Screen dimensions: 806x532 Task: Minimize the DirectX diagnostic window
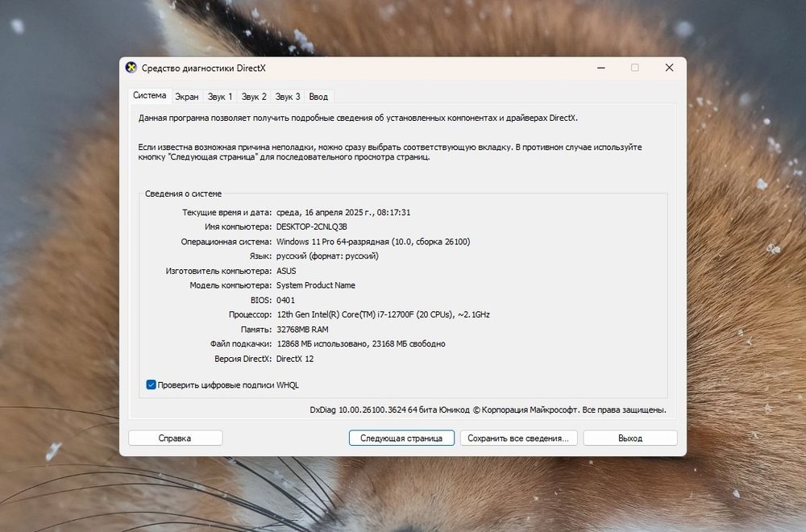click(601, 68)
